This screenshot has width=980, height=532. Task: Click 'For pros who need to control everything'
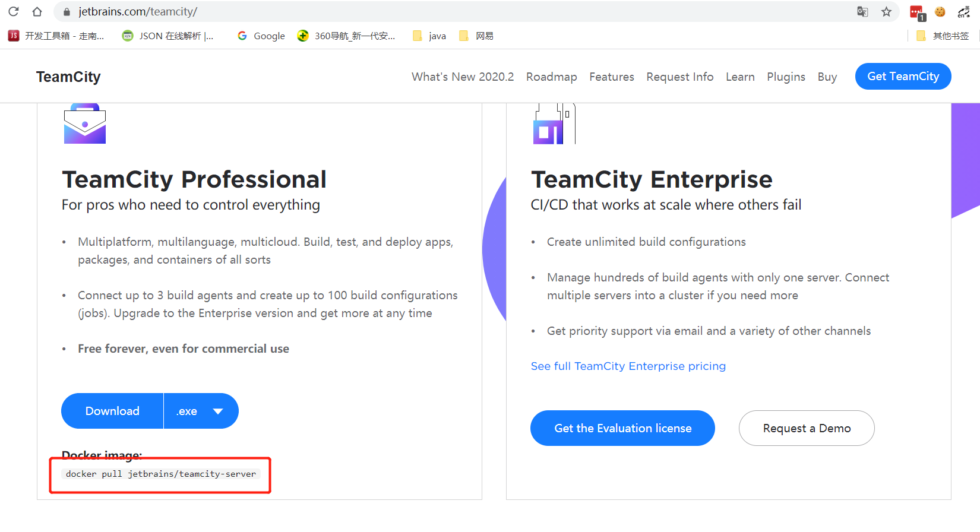[x=191, y=205]
